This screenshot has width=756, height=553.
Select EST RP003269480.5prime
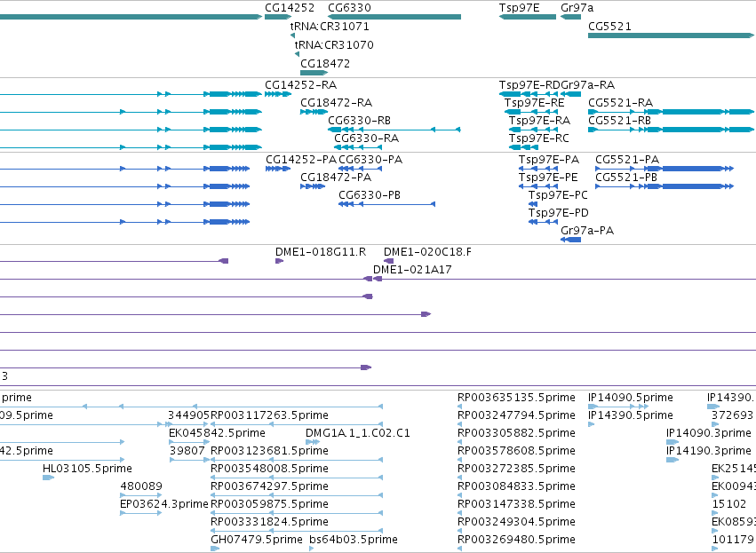pyautogui.click(x=516, y=540)
